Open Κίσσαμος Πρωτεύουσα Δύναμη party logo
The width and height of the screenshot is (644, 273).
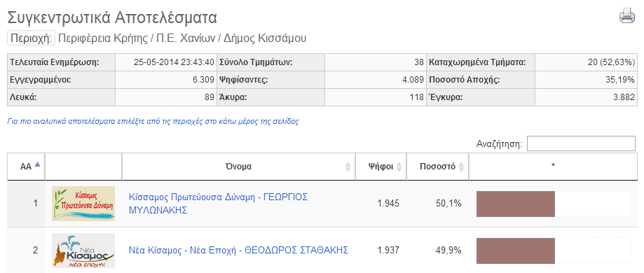[83, 204]
